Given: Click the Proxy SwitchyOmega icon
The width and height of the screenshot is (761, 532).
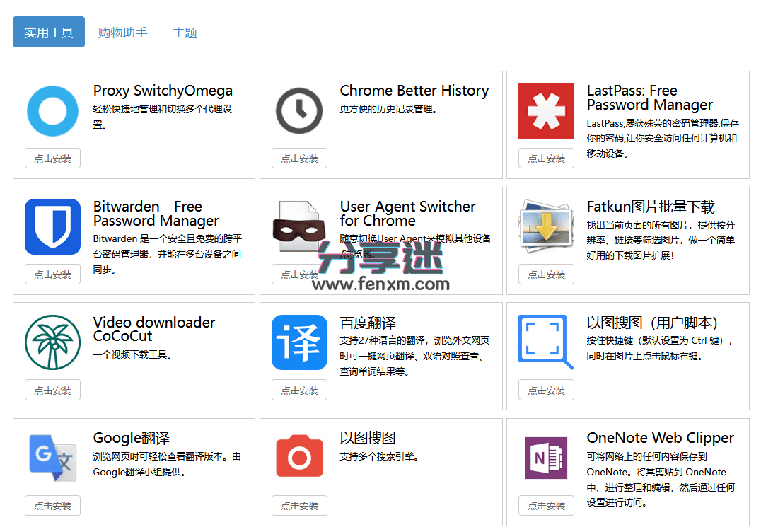Looking at the screenshot, I should pos(52,111).
